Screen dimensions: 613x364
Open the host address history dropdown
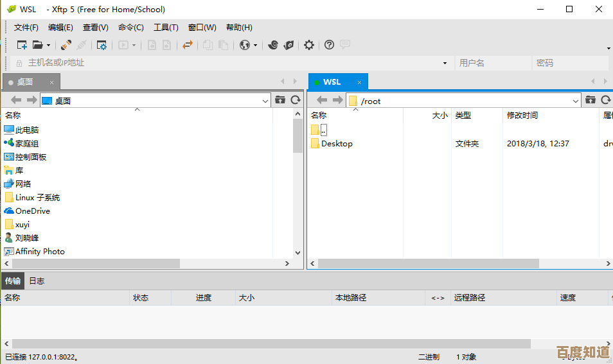click(445, 63)
